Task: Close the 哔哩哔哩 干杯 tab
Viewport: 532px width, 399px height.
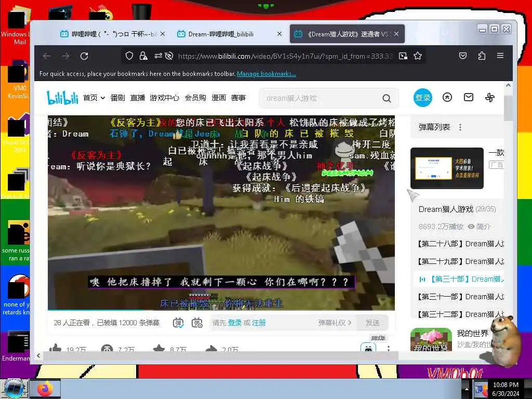Action: coord(163,34)
